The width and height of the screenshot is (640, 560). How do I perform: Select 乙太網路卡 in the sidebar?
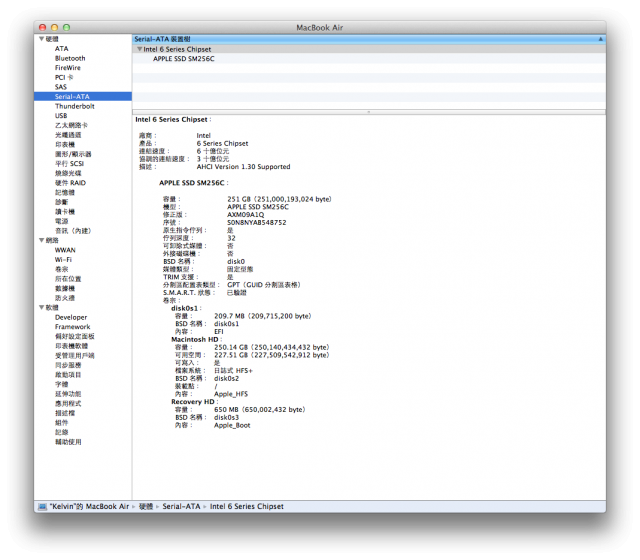pos(71,125)
